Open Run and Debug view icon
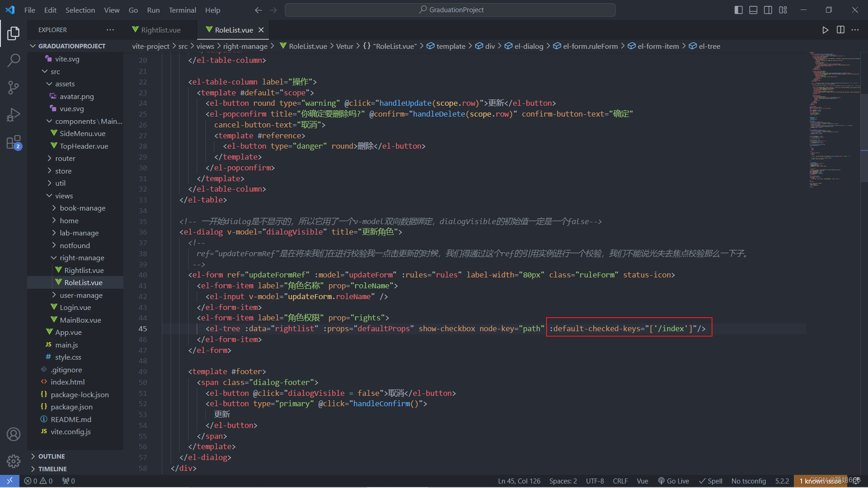The image size is (868, 488). point(14,115)
